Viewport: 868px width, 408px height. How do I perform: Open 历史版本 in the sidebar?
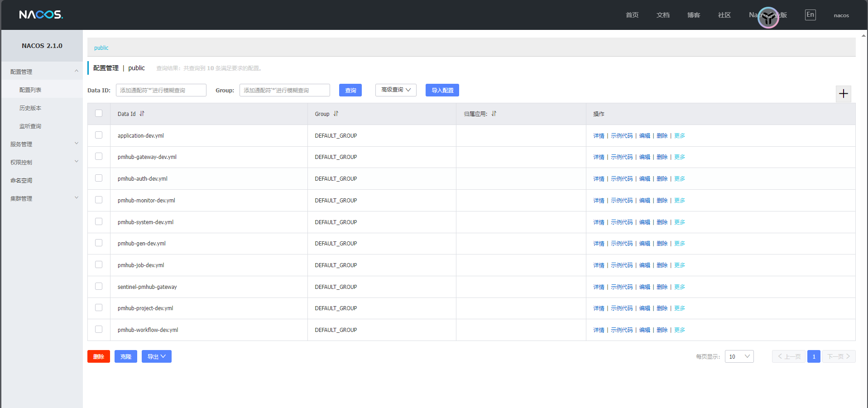[30, 108]
